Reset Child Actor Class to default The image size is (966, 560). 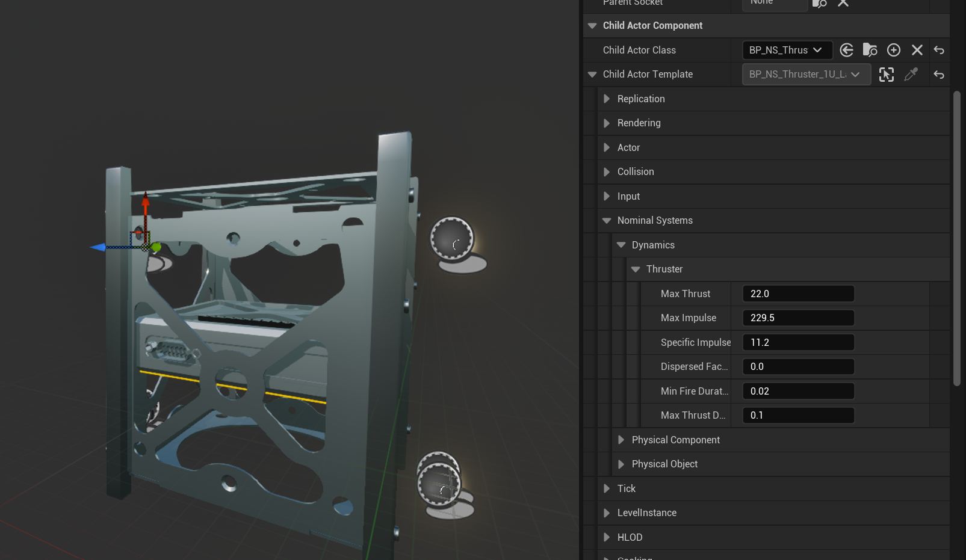coord(939,50)
